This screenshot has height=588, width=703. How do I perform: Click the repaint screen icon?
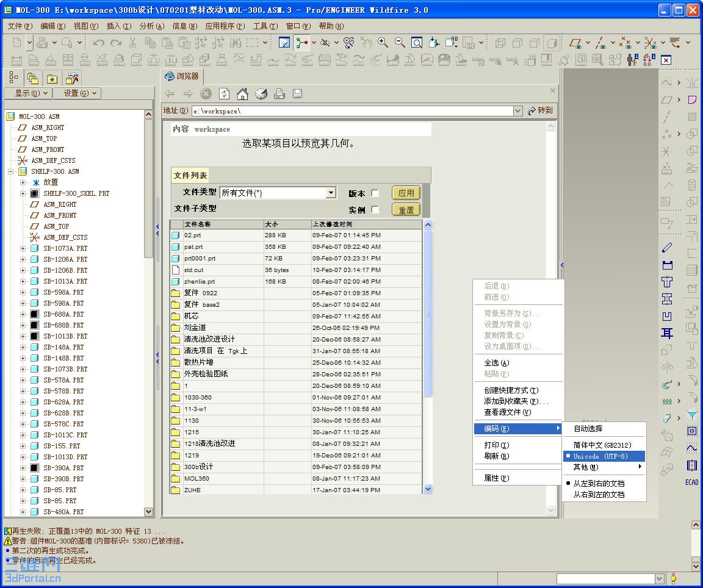click(284, 43)
